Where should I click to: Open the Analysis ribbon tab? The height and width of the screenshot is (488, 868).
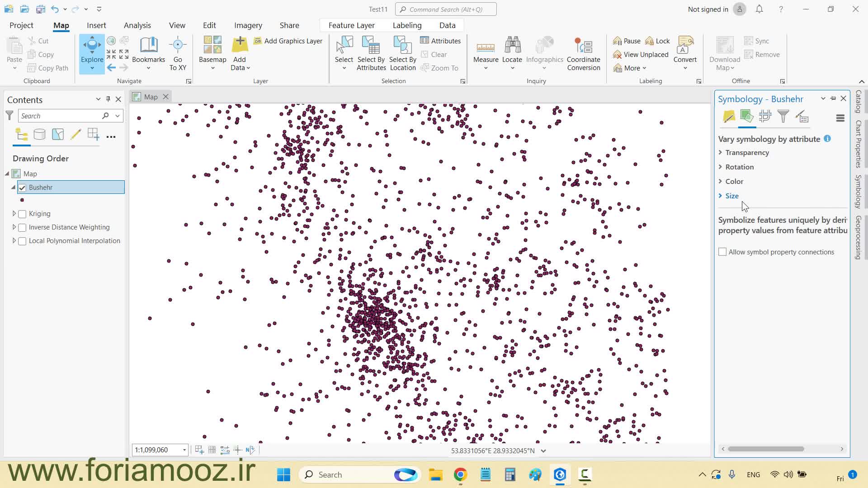137,25
